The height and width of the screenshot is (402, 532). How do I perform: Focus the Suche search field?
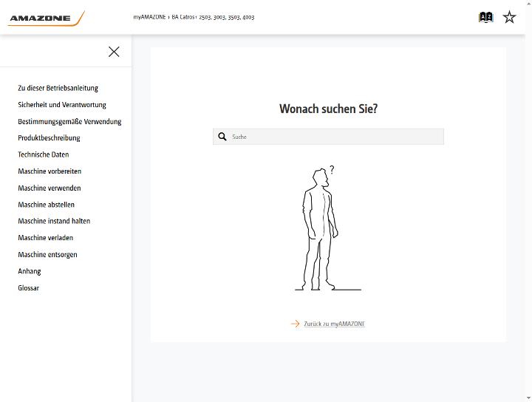328,137
